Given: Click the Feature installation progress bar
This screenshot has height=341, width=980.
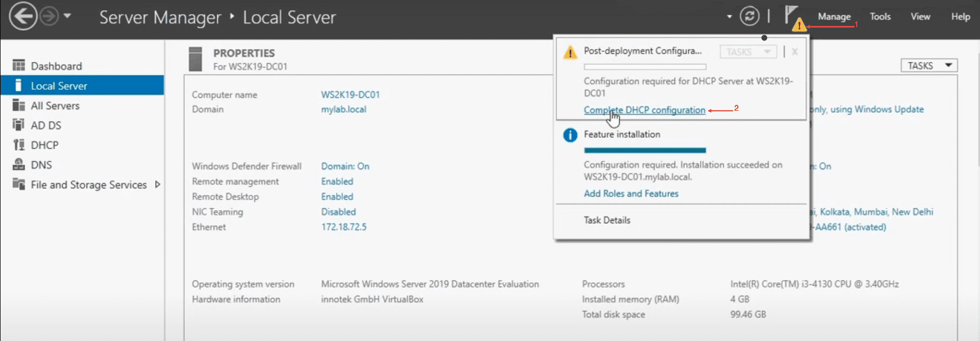Looking at the screenshot, I should (x=645, y=150).
